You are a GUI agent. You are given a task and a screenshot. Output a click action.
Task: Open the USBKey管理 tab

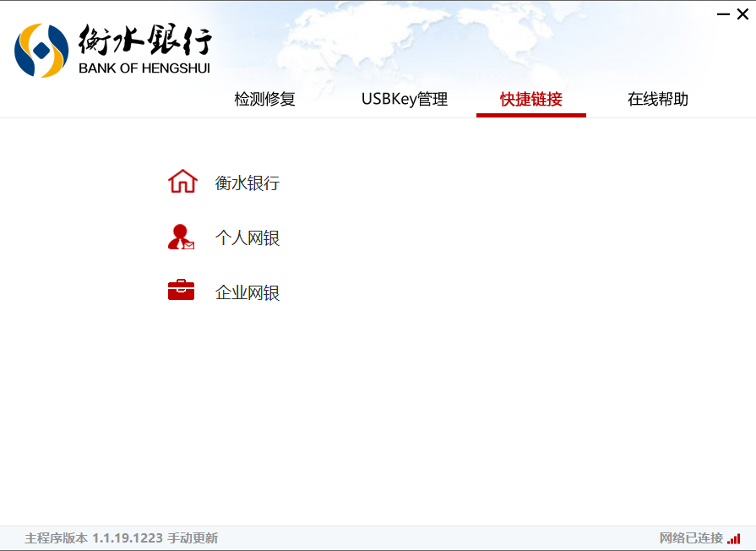point(404,99)
